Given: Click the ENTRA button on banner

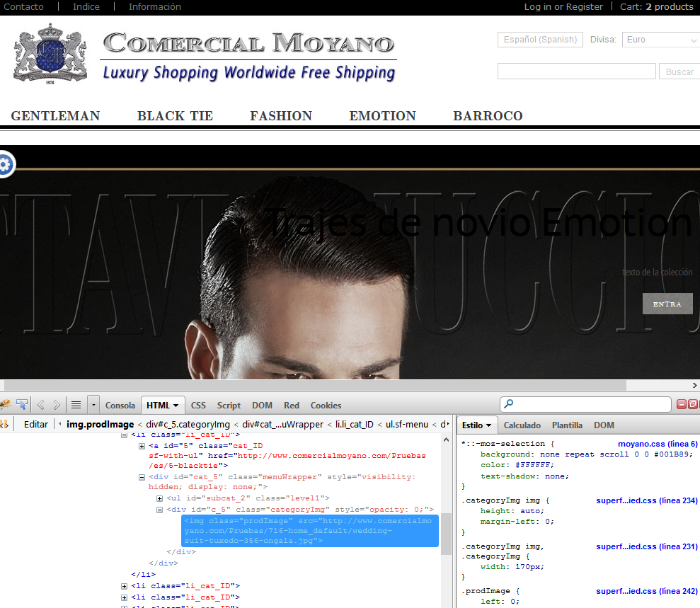Looking at the screenshot, I should pos(667,304).
